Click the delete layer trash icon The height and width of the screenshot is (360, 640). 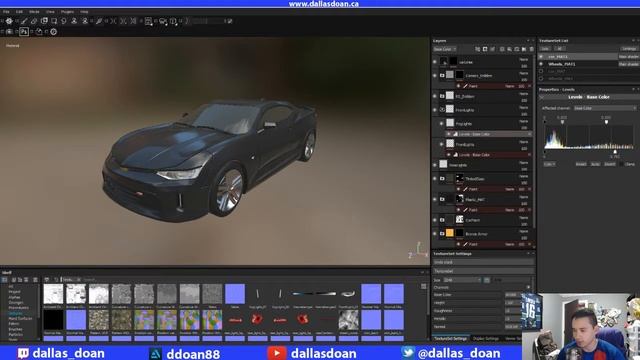(x=531, y=49)
